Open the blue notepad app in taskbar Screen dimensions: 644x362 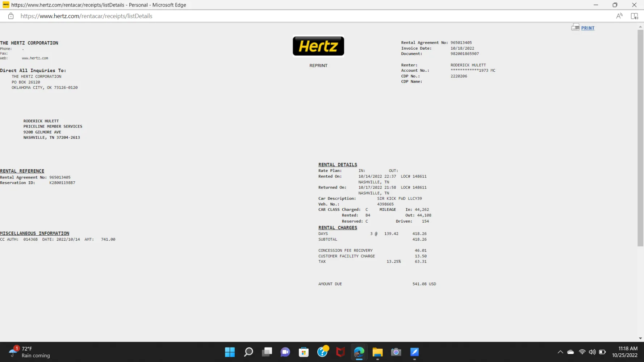414,352
